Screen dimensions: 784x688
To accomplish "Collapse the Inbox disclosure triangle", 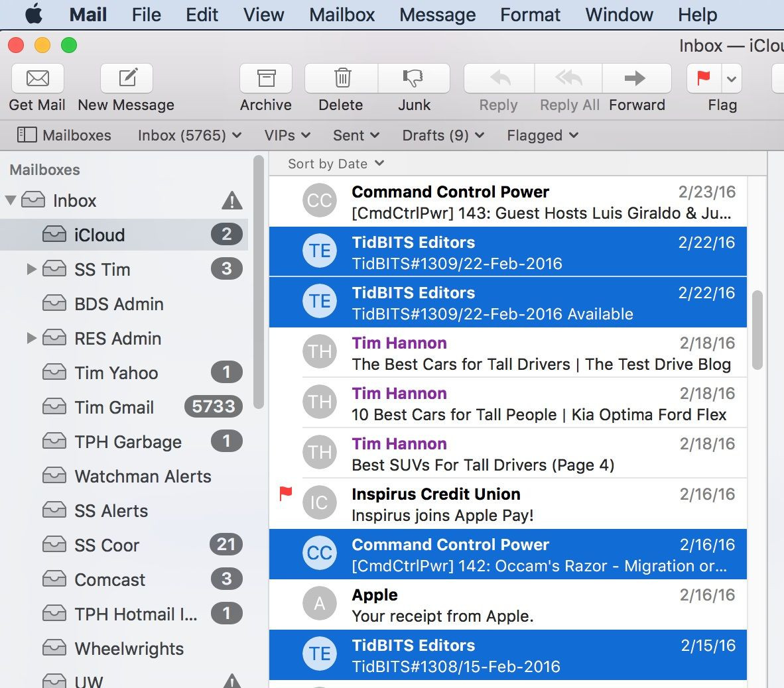I will click(11, 201).
